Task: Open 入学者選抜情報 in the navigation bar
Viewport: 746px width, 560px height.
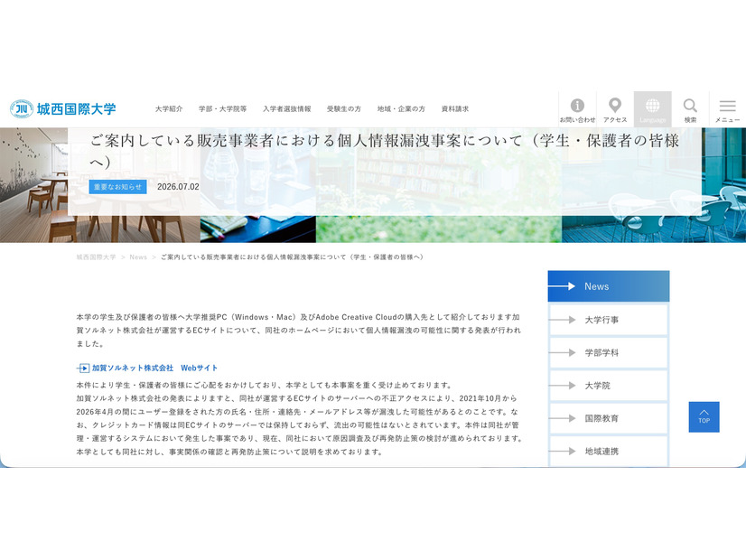Action: coord(287,109)
